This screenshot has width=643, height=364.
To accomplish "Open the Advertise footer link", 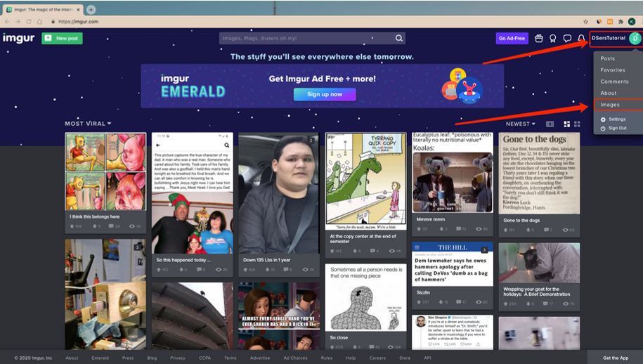I will [x=260, y=358].
